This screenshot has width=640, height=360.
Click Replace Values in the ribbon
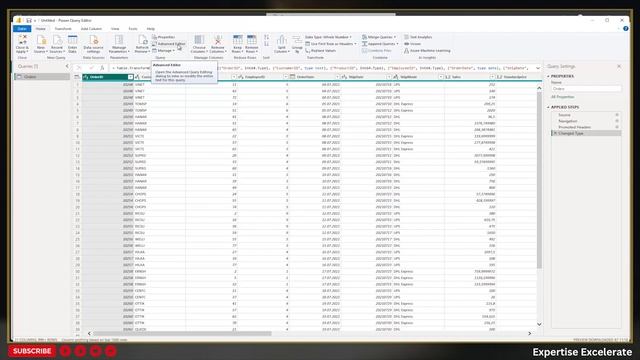[x=320, y=51]
